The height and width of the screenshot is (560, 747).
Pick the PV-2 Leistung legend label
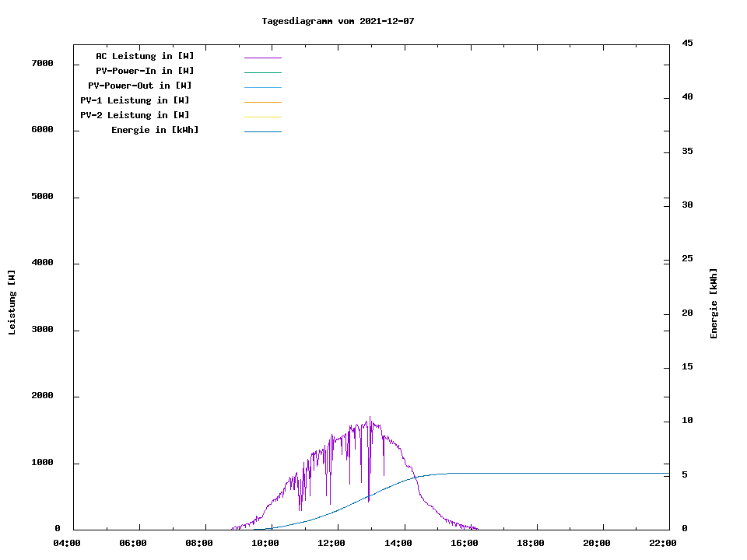click(135, 115)
